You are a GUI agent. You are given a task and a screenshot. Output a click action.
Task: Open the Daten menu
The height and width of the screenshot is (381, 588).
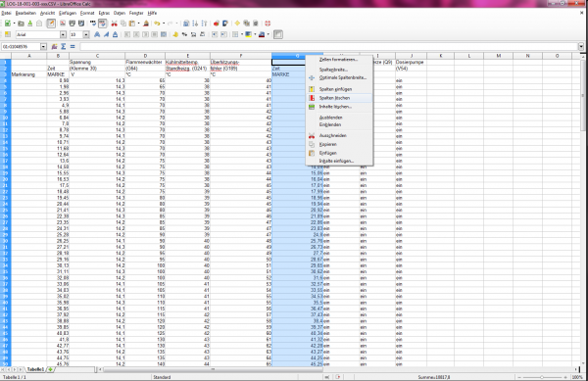120,13
